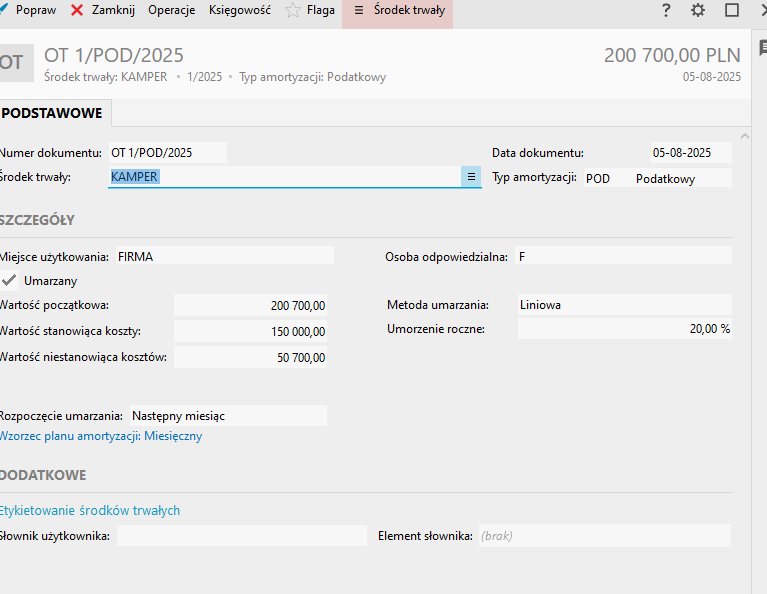Image resolution: width=767 pixels, height=594 pixels.
Task: Expand the Rozpoczęcie umarzania field
Action: click(227, 415)
